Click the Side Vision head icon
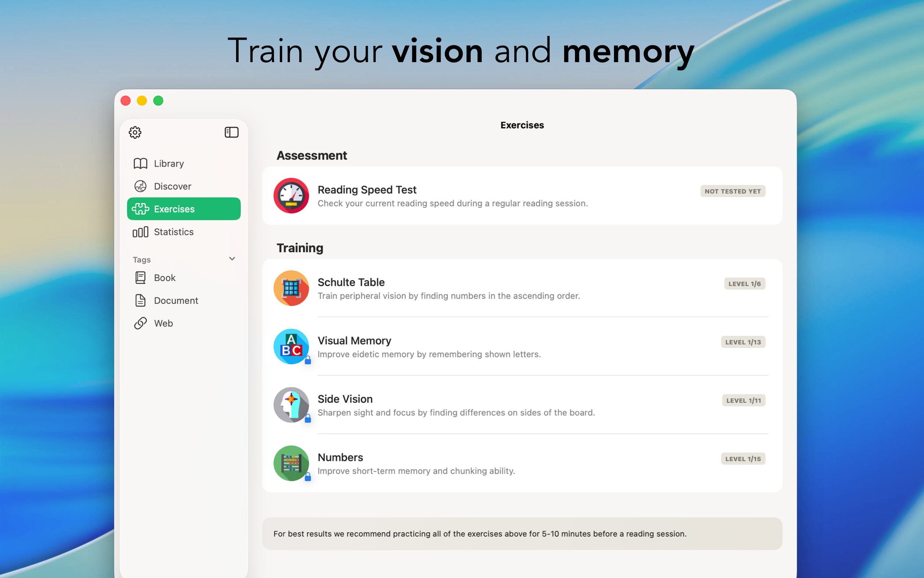Screen dimensions: 924x578 point(291,405)
